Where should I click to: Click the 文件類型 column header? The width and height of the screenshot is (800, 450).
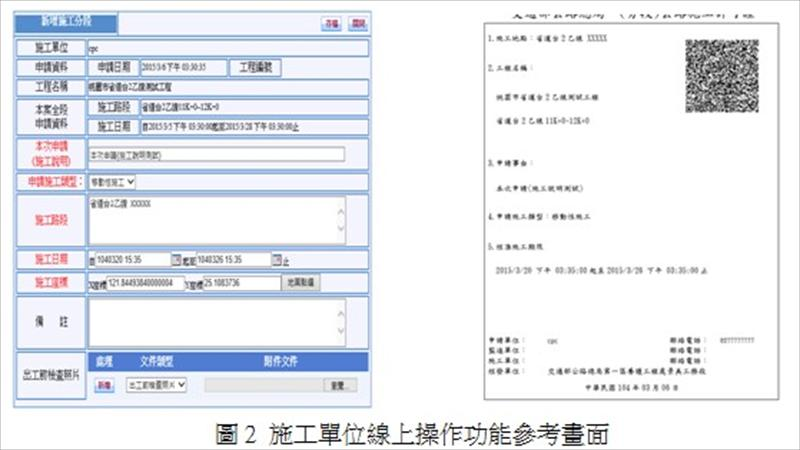(x=157, y=362)
